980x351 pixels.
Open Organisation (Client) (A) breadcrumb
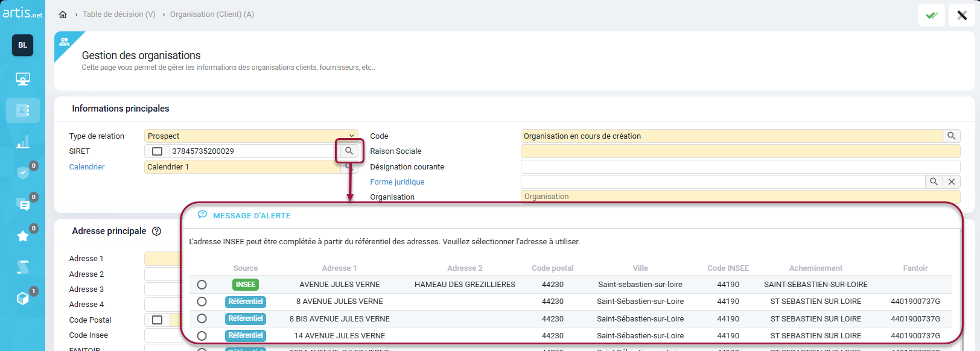[212, 14]
